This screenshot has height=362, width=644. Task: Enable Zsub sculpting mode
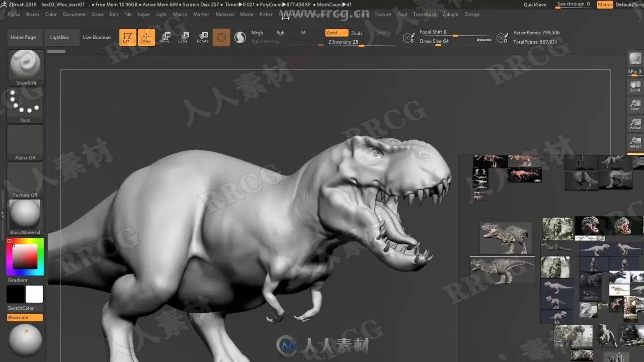point(356,33)
